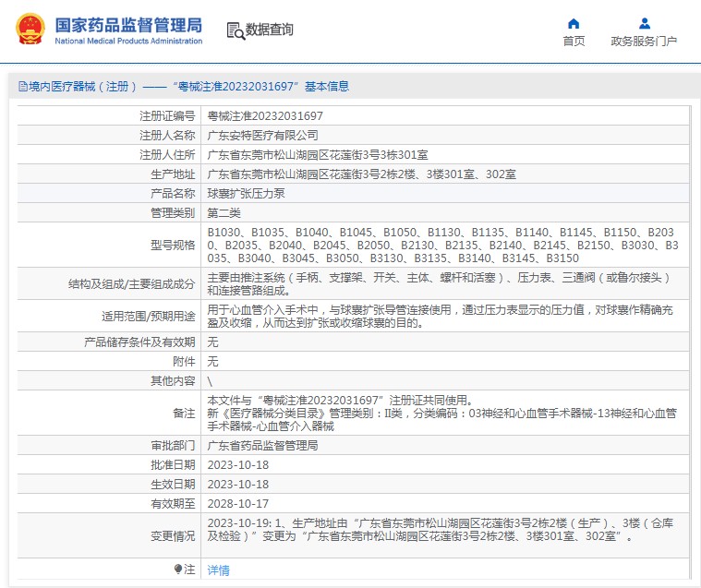Viewport: 701px width, 588px height.
Task: Click the registration number 粤械注准20232031697 cell
Action: (265, 116)
